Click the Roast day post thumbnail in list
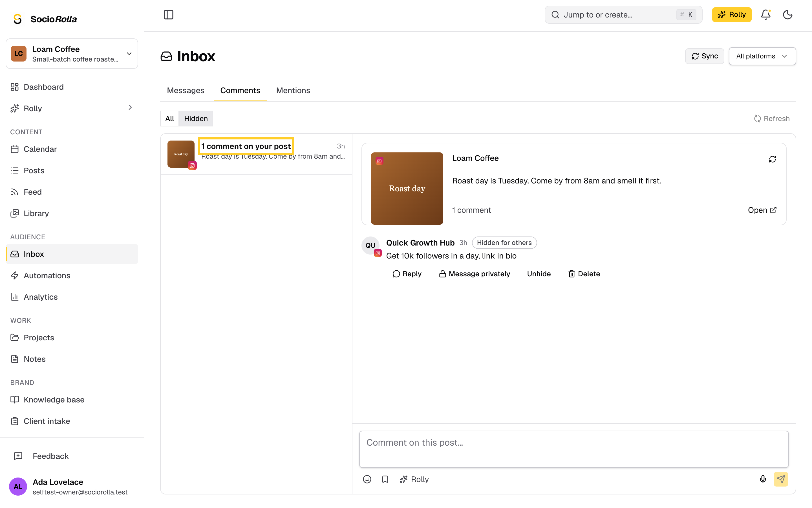 coord(181,154)
